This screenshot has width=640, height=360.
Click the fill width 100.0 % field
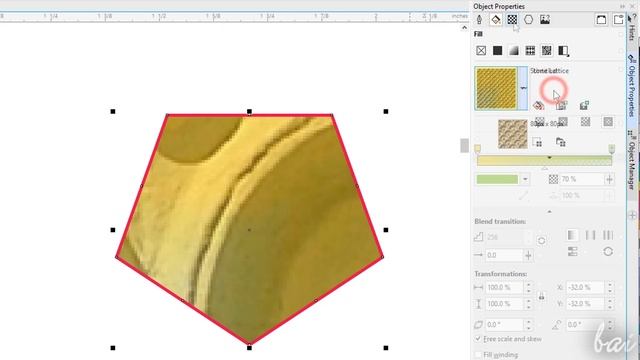(x=504, y=287)
